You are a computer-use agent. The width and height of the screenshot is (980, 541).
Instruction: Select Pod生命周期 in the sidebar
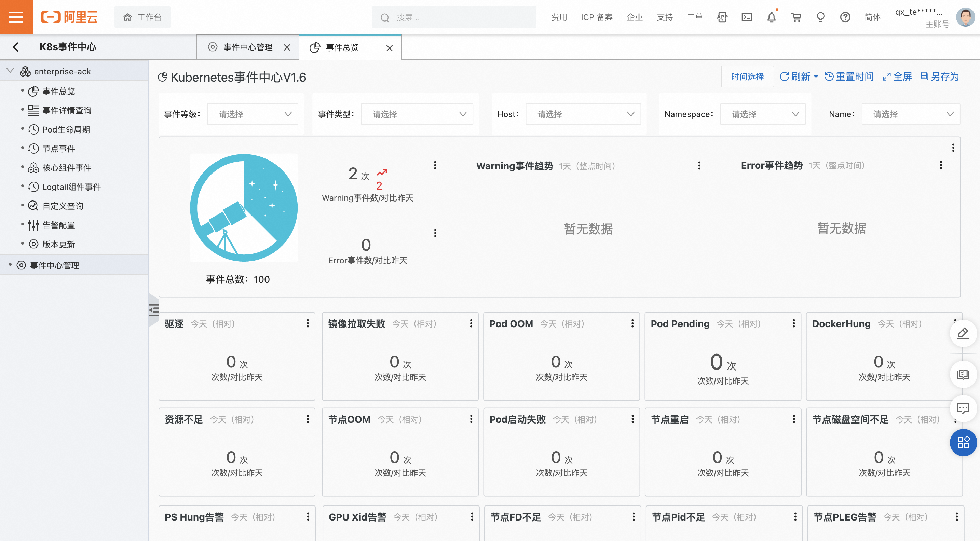66,129
